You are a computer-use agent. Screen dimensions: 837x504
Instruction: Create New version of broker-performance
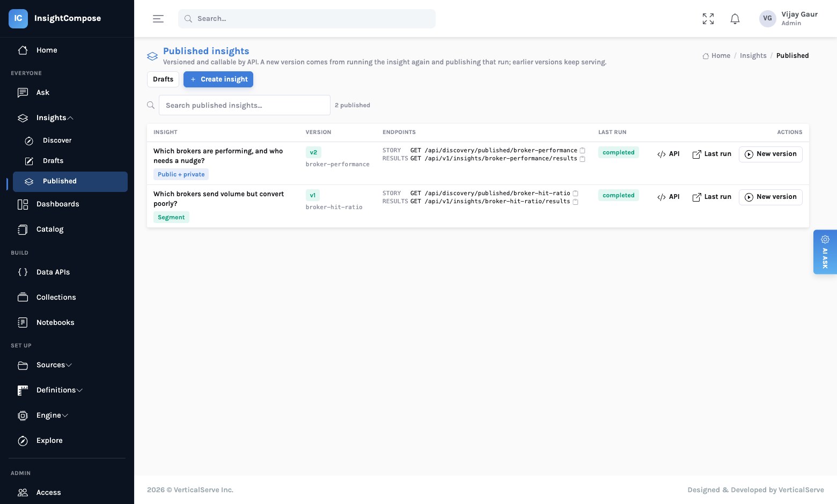click(770, 154)
